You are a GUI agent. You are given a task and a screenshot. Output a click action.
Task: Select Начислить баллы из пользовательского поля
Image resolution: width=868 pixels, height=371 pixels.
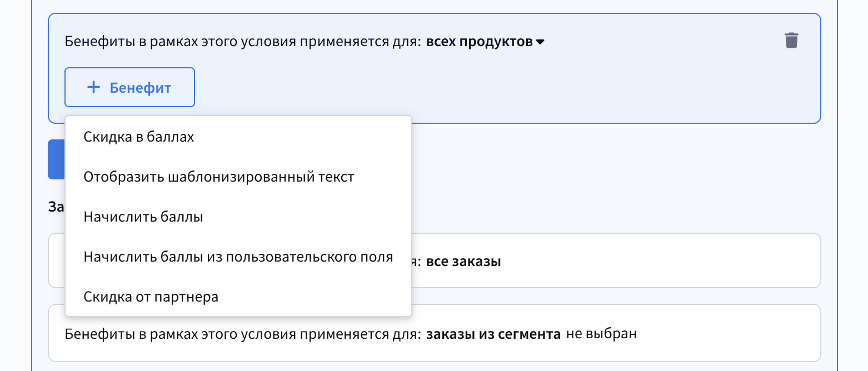(238, 257)
